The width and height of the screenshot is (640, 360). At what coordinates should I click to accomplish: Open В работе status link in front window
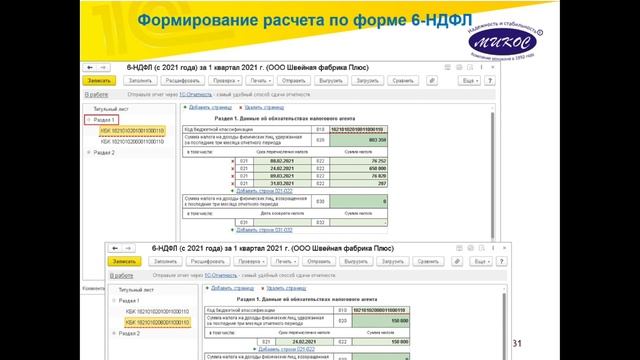tap(122, 276)
